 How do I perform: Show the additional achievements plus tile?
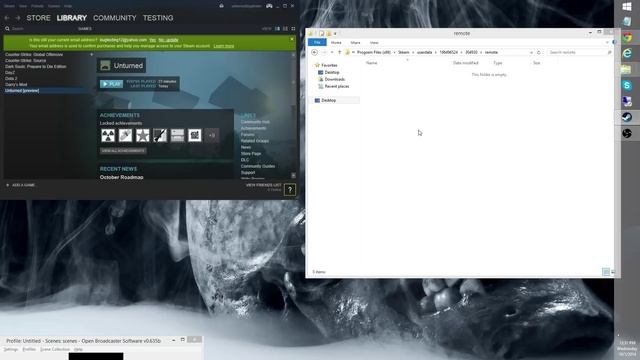(212, 136)
